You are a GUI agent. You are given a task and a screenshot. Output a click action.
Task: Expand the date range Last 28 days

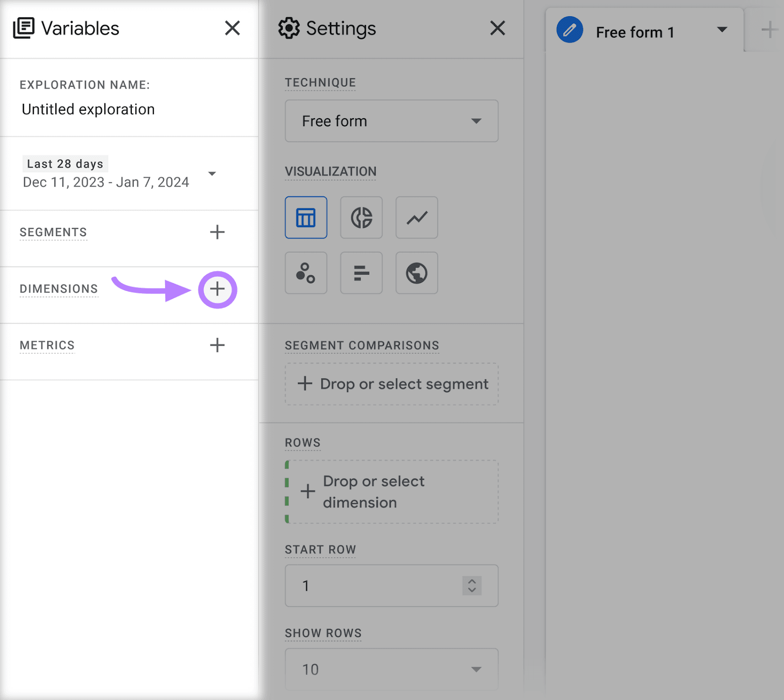click(x=212, y=174)
